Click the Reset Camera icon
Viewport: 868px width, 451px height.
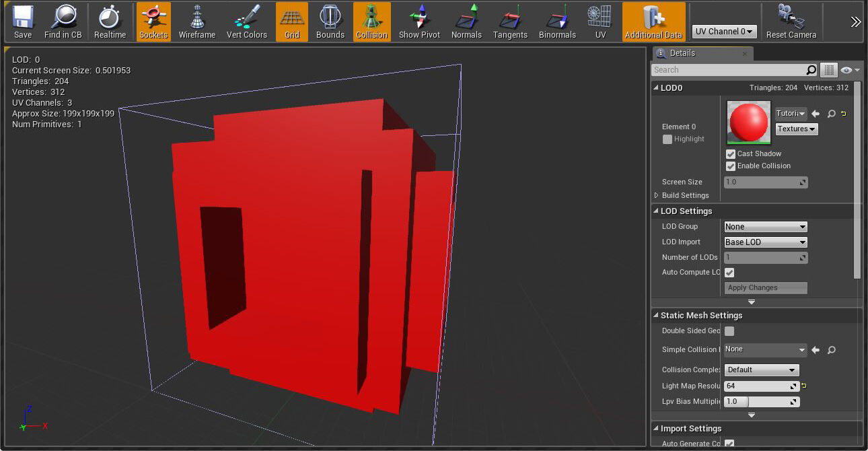tap(791, 22)
